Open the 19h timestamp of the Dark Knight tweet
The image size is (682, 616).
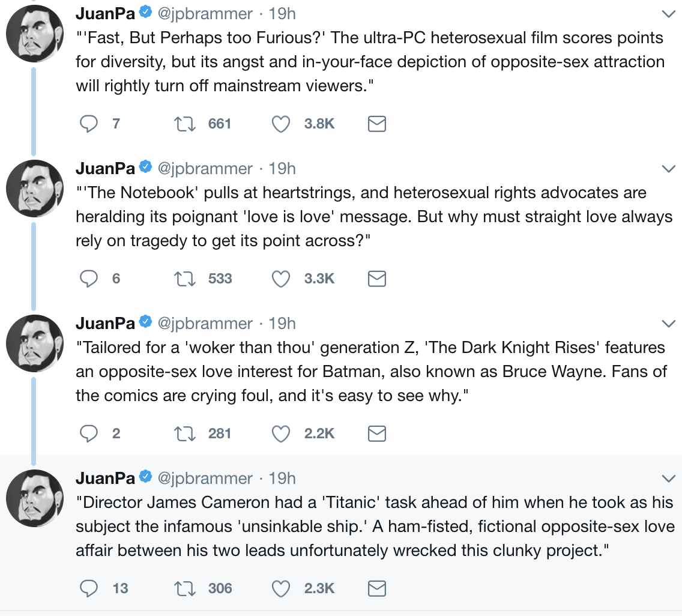click(x=282, y=323)
